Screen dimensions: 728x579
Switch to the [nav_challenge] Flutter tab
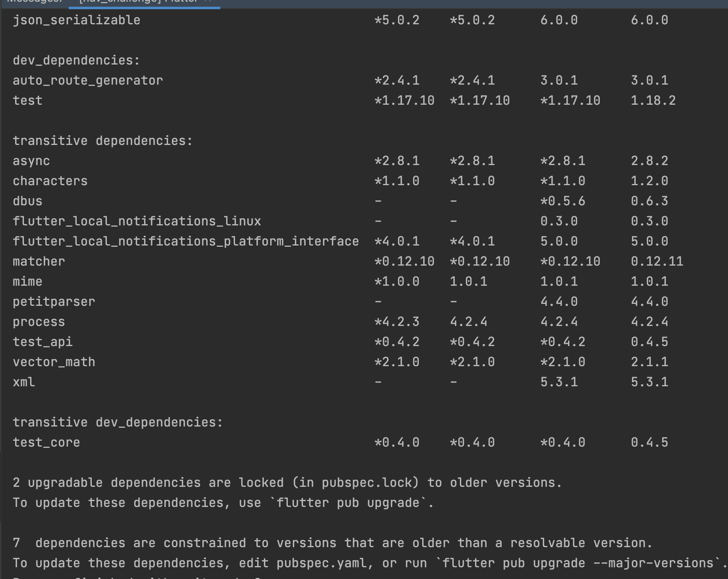(x=138, y=2)
